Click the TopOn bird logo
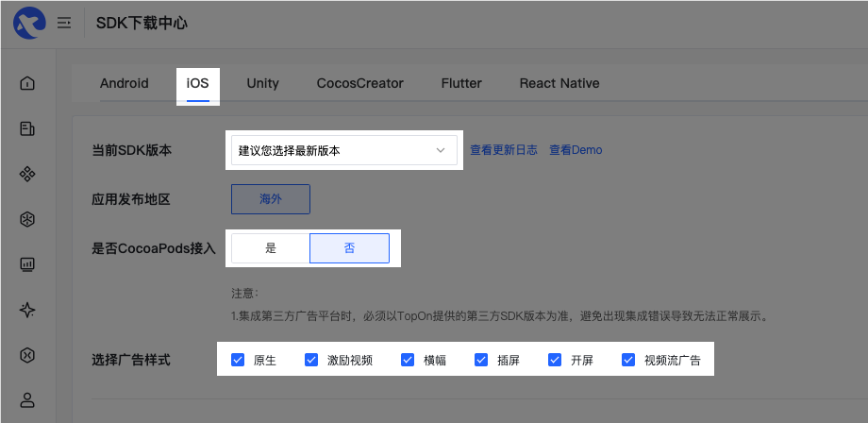Screen dimensions: 868x423 [x=29, y=24]
